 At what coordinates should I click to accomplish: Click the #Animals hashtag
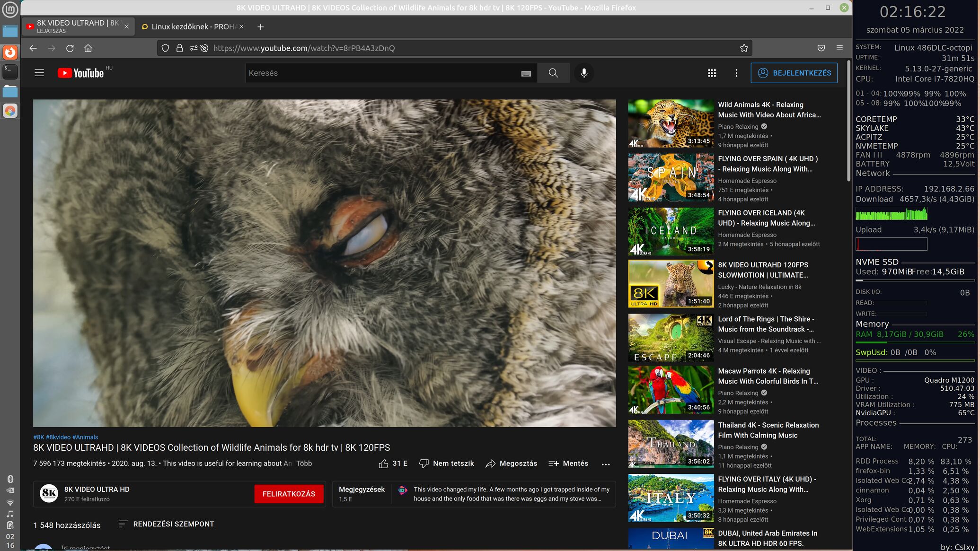point(85,437)
